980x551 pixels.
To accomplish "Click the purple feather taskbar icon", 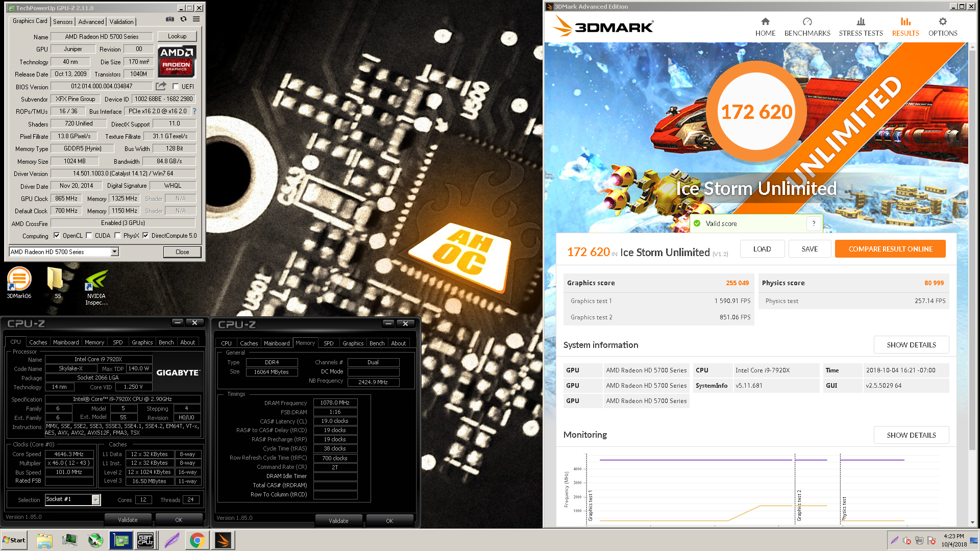I will pos(171,540).
